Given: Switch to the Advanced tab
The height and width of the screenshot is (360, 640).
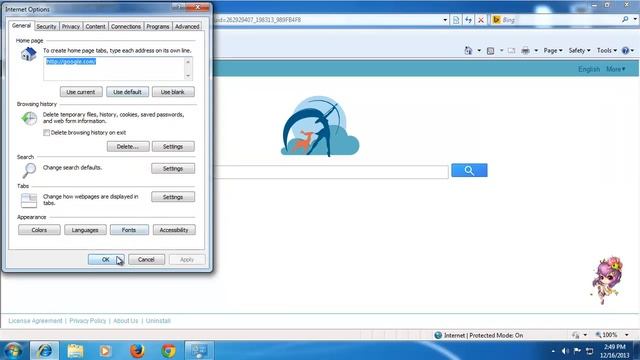Looking at the screenshot, I should click(187, 27).
